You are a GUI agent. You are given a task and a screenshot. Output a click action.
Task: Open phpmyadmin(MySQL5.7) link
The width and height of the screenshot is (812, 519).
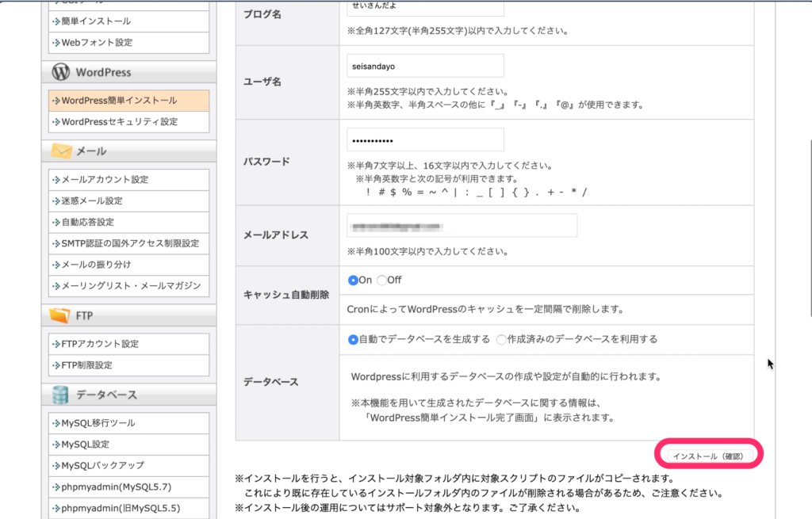[x=116, y=487]
